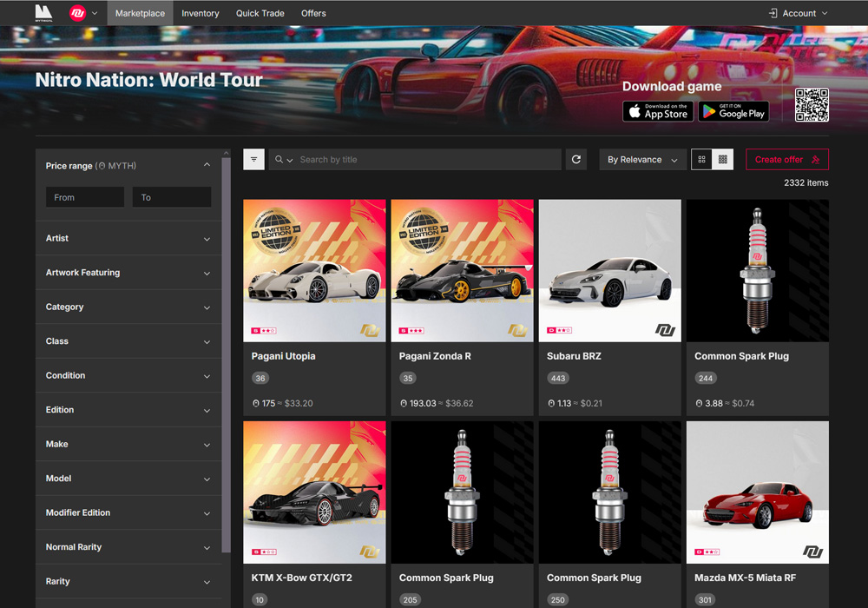Click the Limited Edition stamp on Pagani Utopia
Screen dimensions: 868x608
276,231
